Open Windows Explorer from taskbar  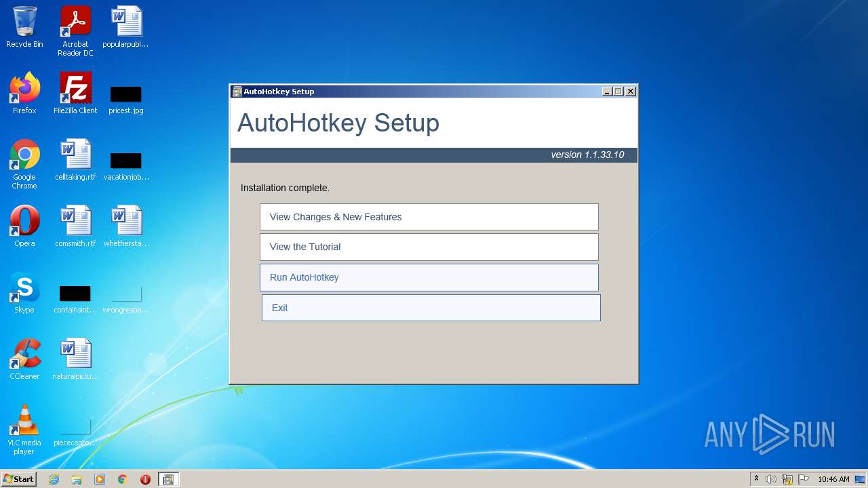coord(77,479)
